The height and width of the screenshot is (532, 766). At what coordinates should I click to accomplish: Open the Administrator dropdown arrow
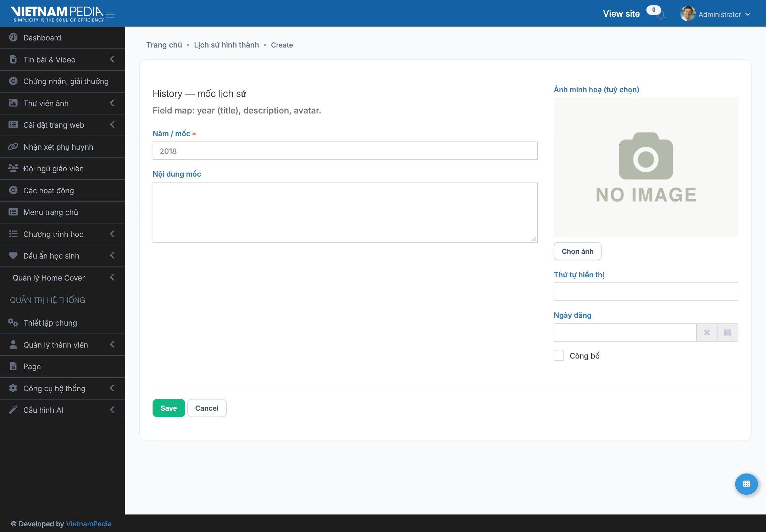click(748, 15)
